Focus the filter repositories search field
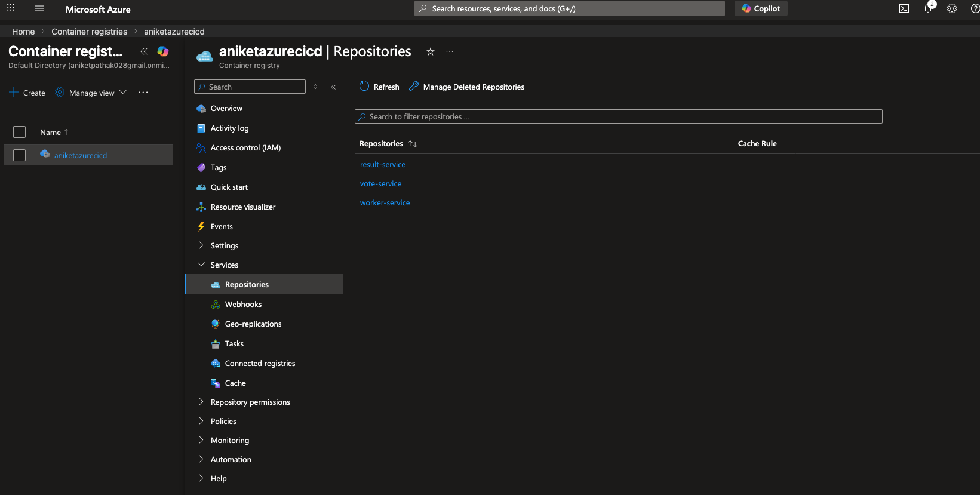The width and height of the screenshot is (980, 495). point(618,116)
